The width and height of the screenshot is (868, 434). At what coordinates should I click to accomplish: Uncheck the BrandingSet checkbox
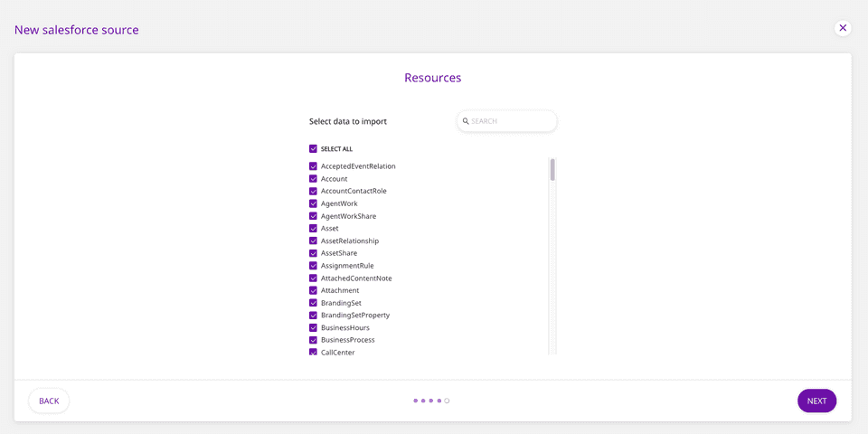(313, 303)
